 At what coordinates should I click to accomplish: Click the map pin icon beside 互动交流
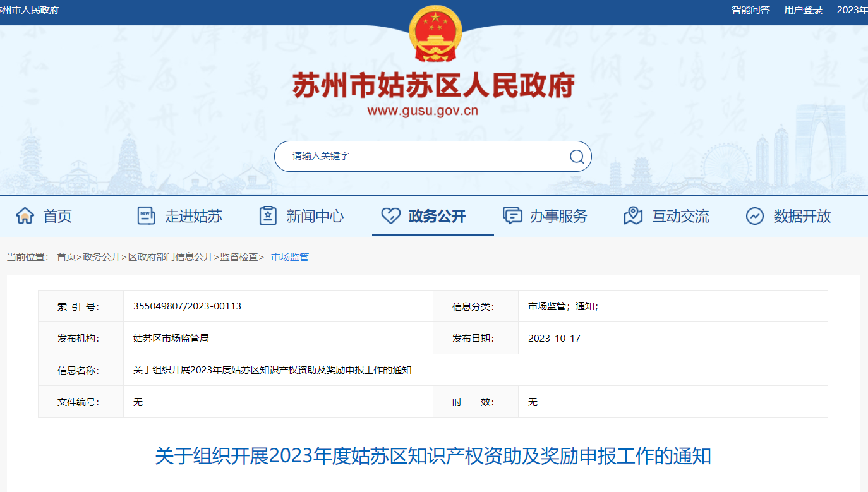(633, 216)
